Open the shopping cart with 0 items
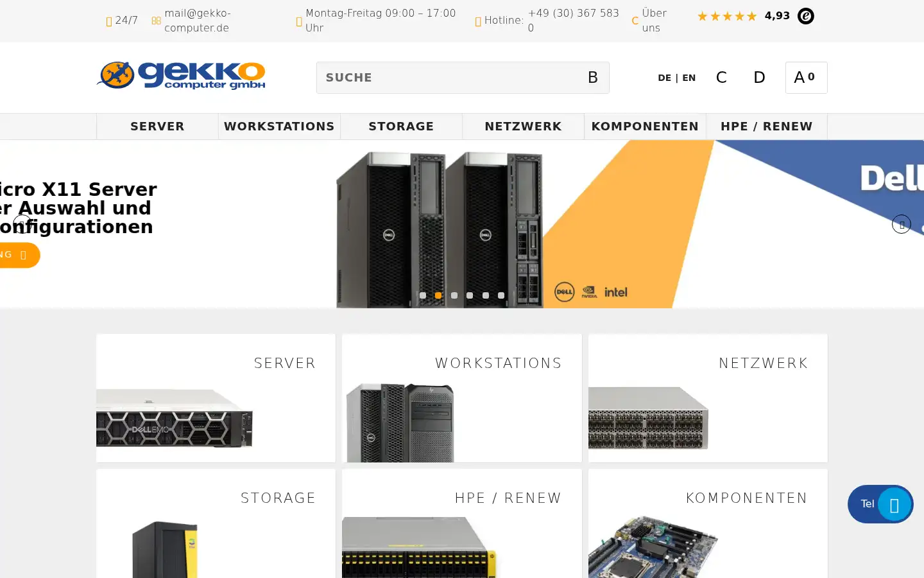This screenshot has width=924, height=578. [806, 78]
